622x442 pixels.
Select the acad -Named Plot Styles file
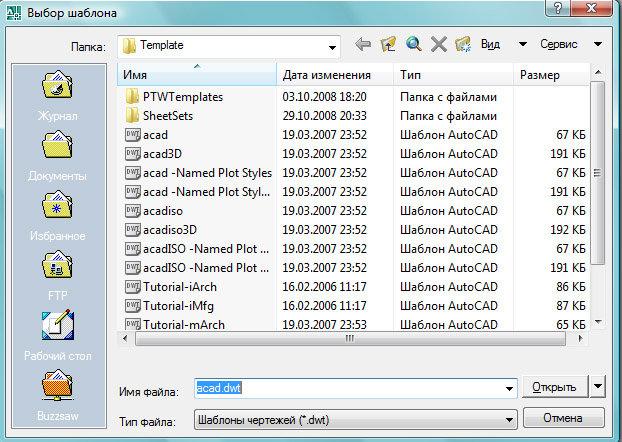pos(207,173)
